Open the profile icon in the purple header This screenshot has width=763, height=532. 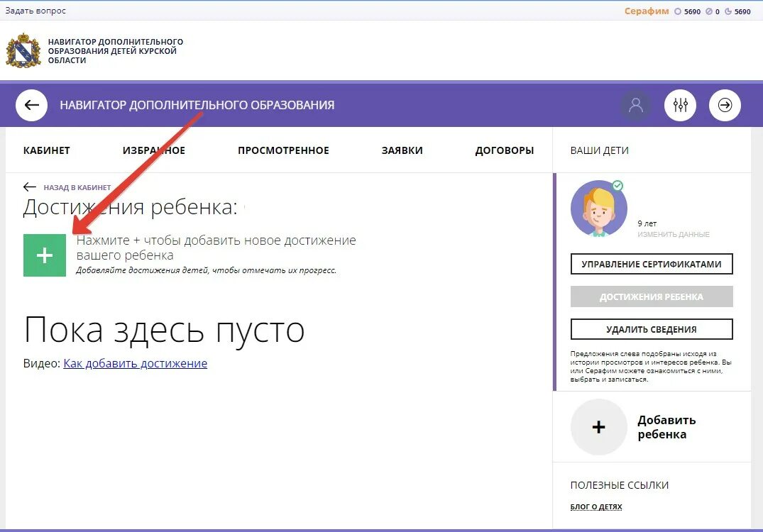pos(635,105)
